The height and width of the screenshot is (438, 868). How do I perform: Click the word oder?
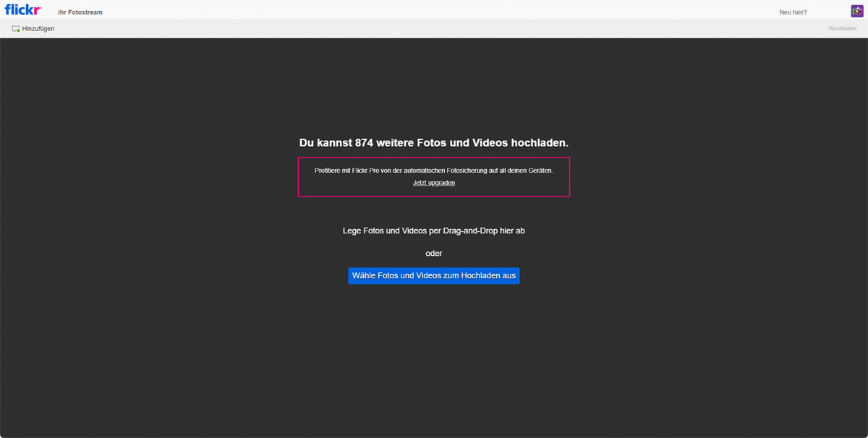tap(434, 254)
